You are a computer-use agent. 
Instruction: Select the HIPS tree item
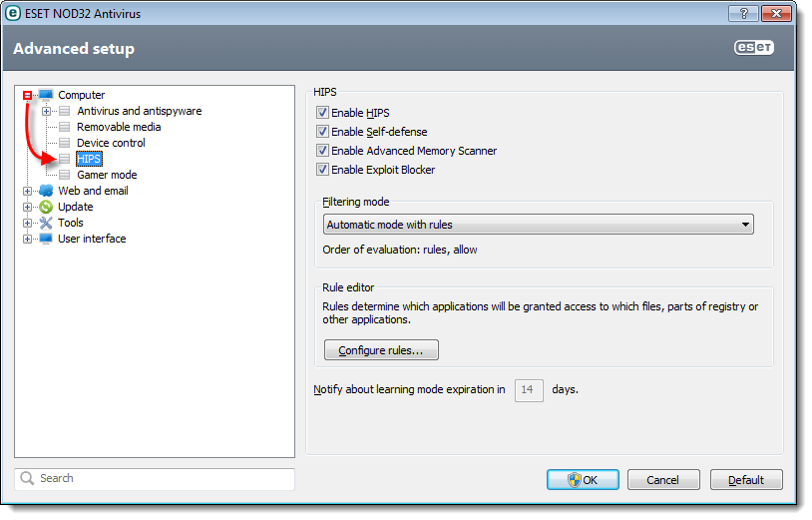coord(89,159)
